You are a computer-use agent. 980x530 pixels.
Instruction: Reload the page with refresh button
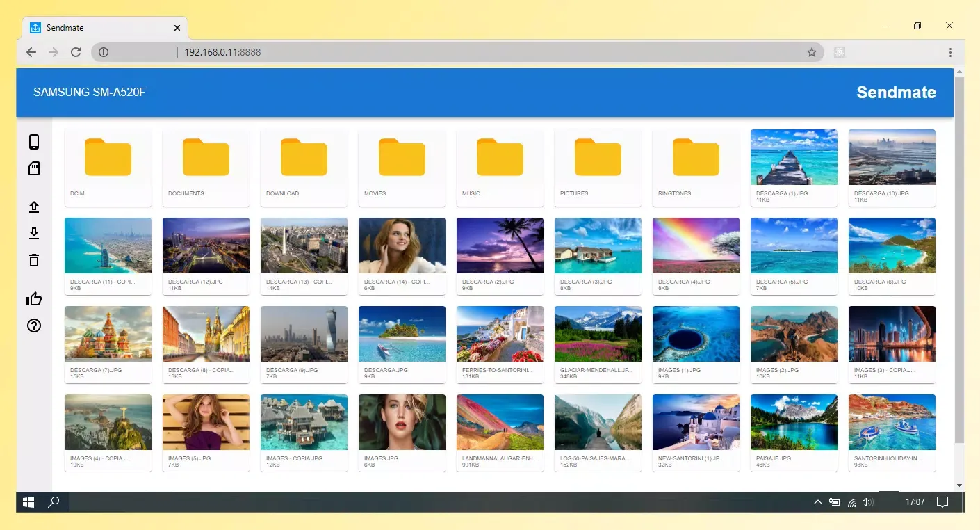(x=76, y=52)
